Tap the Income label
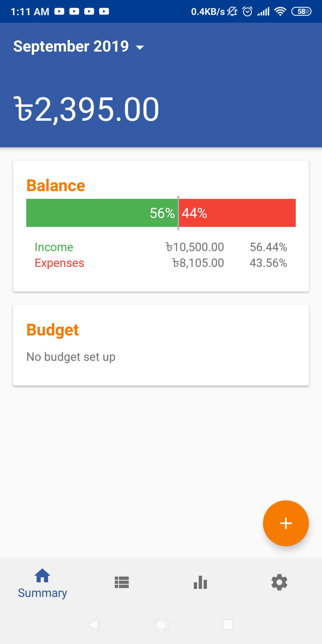This screenshot has height=644, width=322. [54, 247]
